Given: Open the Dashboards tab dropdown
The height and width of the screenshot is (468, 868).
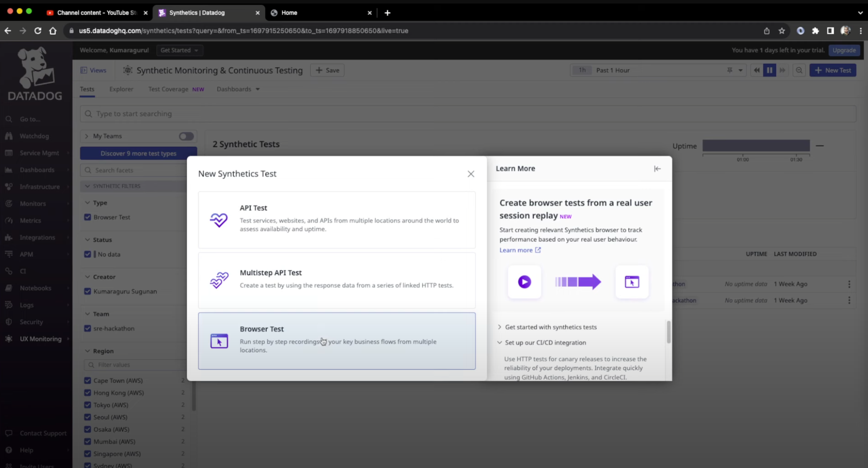Looking at the screenshot, I should click(x=238, y=89).
